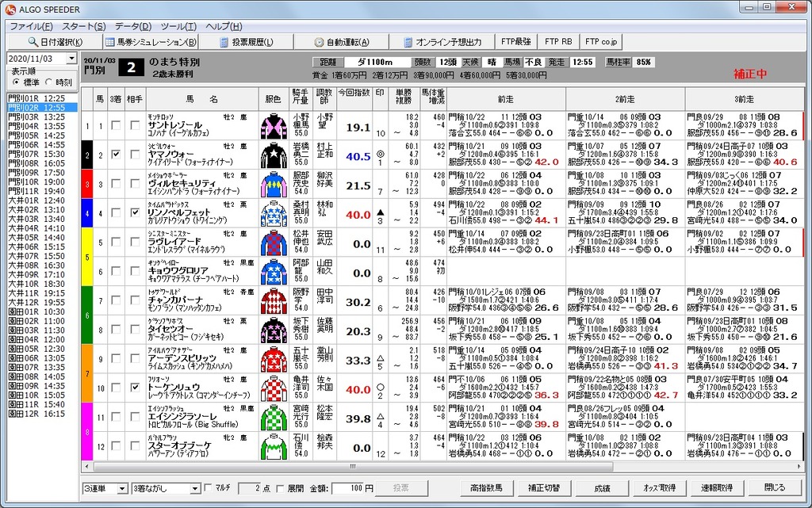Click jockey silks icon for チャンカバーナ

click(274, 301)
